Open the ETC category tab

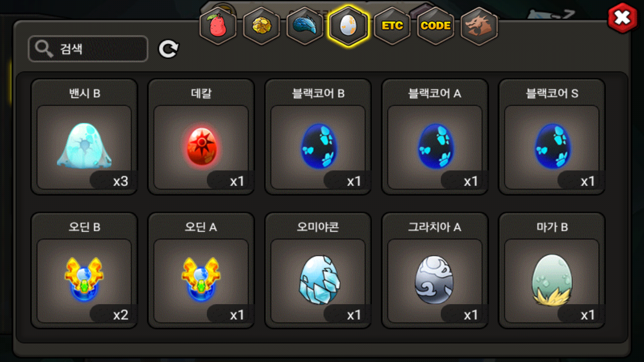pos(392,26)
